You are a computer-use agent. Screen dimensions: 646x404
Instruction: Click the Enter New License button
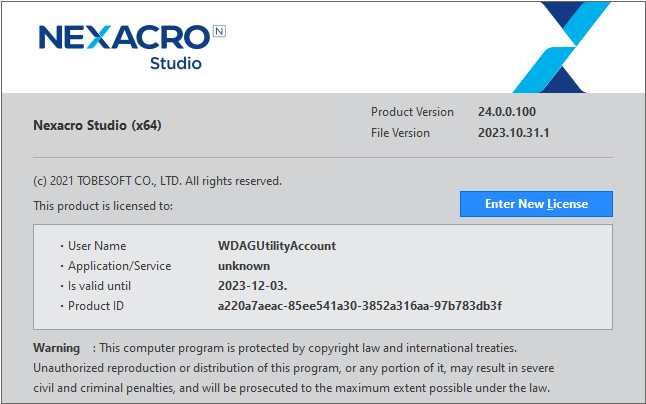pyautogui.click(x=536, y=204)
